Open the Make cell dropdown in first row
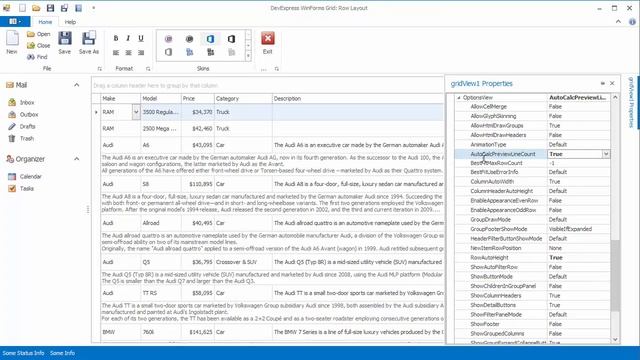The height and width of the screenshot is (360, 640). 136,112
